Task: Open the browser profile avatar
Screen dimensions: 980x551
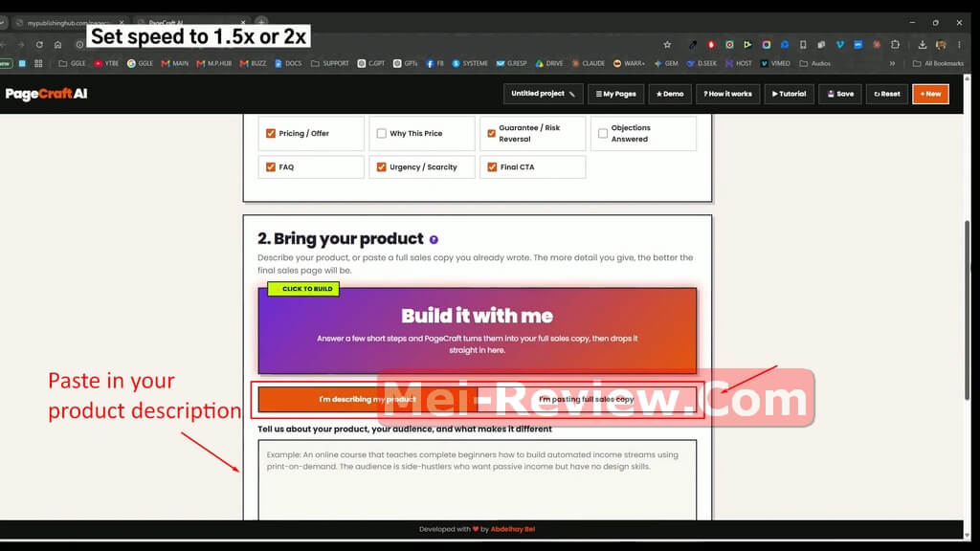Action: [941, 45]
